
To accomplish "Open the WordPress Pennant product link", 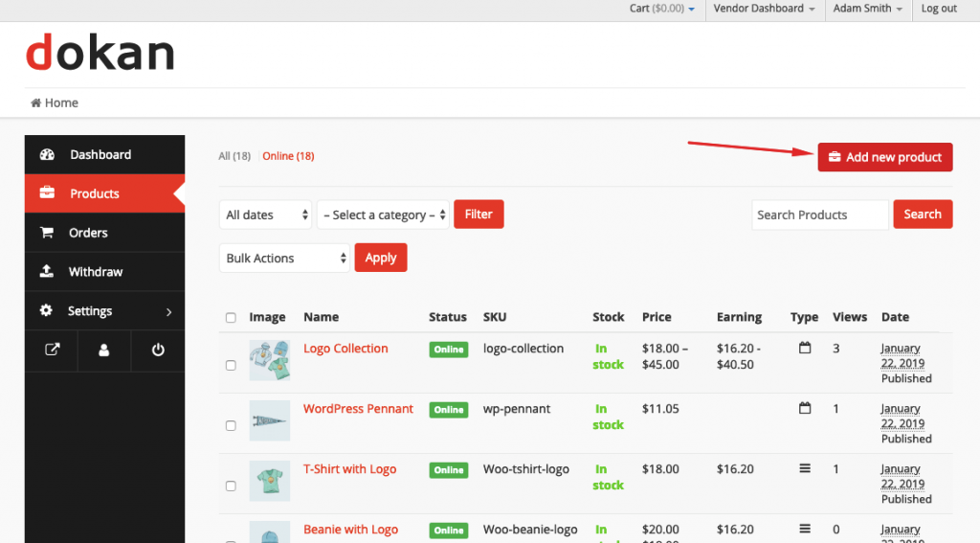I will (358, 409).
